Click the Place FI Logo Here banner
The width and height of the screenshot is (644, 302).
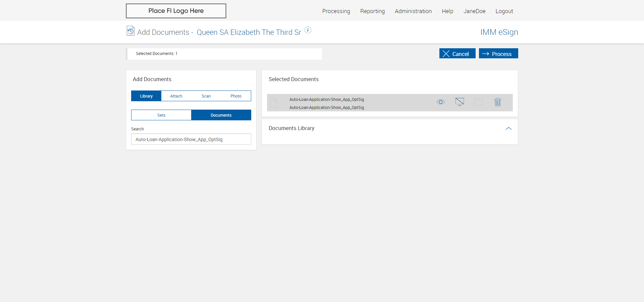(x=176, y=11)
